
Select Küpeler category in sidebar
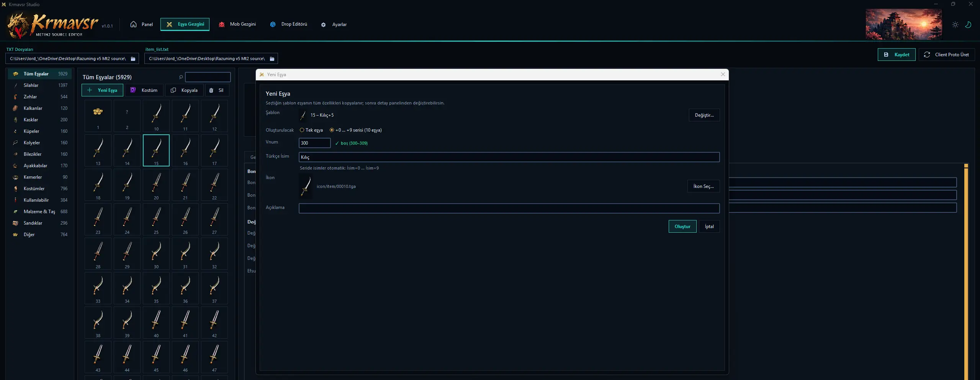[x=40, y=131]
